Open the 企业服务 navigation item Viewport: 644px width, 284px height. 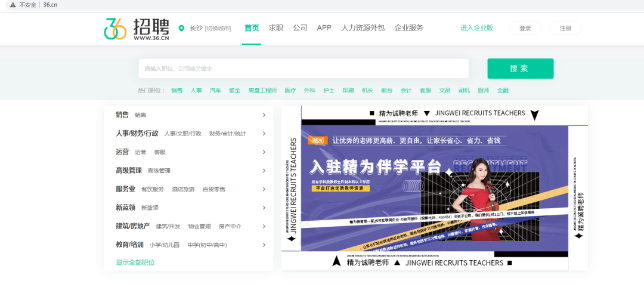coord(409,28)
